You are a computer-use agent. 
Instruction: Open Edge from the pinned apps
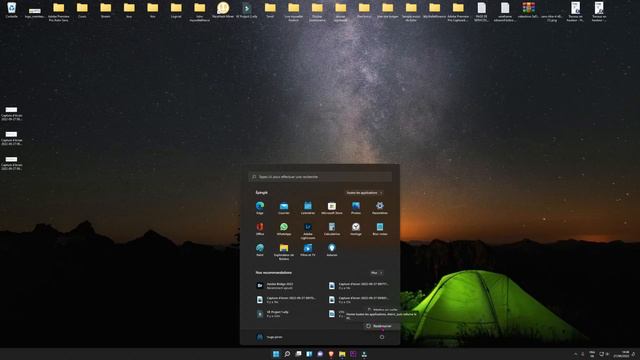click(260, 207)
